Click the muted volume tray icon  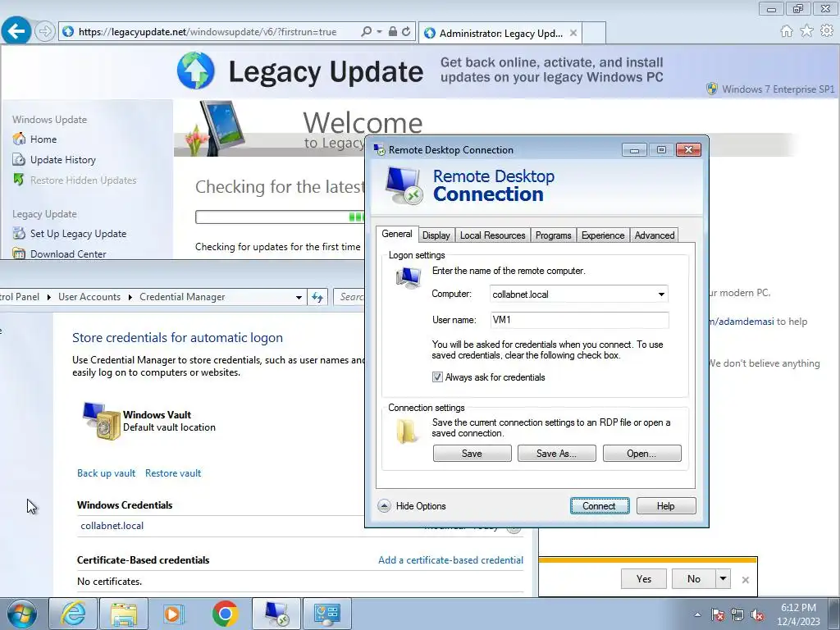click(x=757, y=614)
